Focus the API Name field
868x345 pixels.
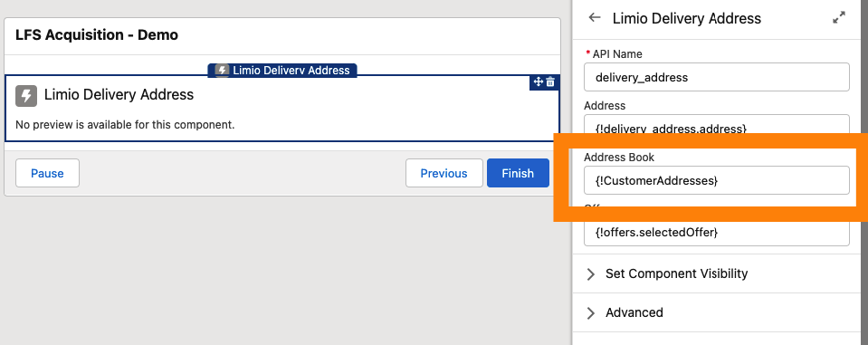coord(716,77)
